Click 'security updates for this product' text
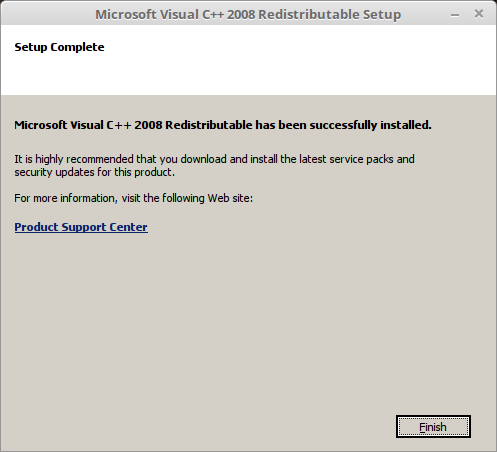Screen dimensions: 497x452 pos(94,172)
